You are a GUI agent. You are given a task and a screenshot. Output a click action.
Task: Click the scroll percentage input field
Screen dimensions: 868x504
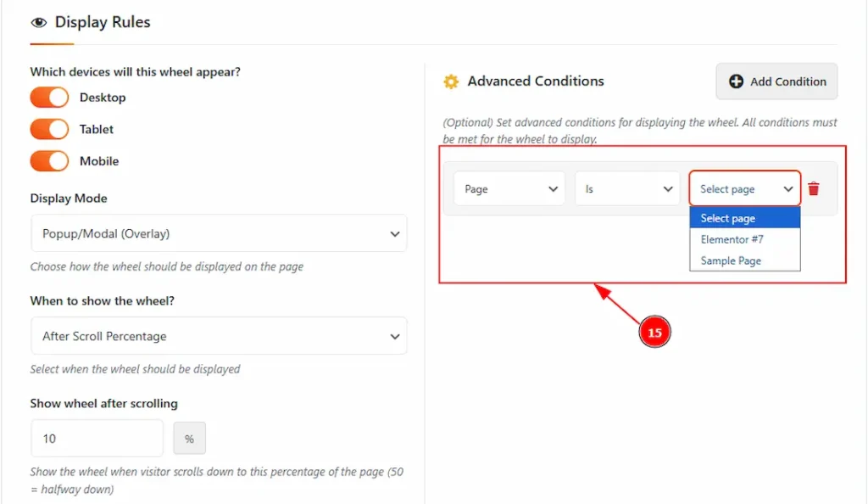97,439
